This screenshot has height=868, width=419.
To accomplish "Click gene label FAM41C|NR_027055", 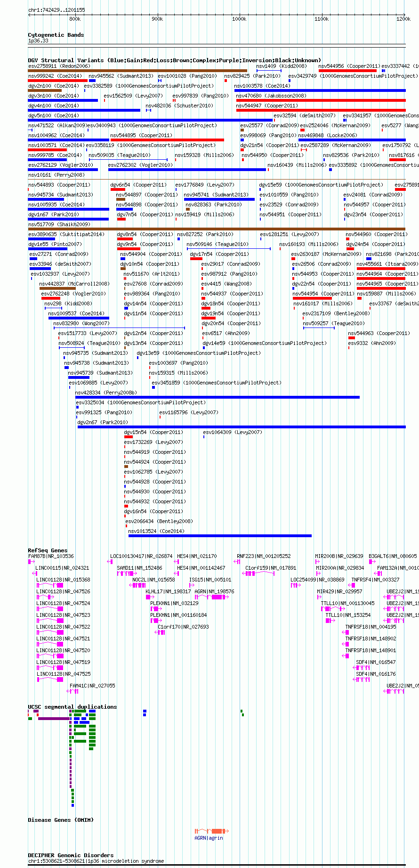I will point(93,686).
